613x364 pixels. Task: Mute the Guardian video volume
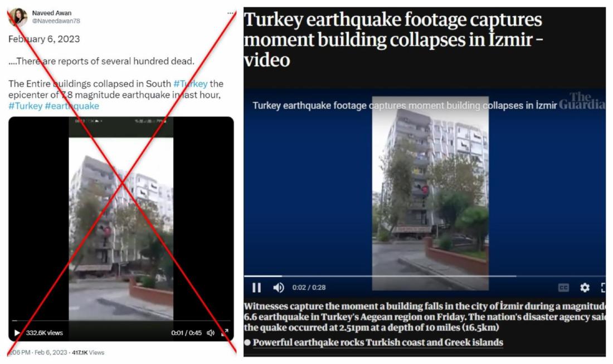pos(279,288)
